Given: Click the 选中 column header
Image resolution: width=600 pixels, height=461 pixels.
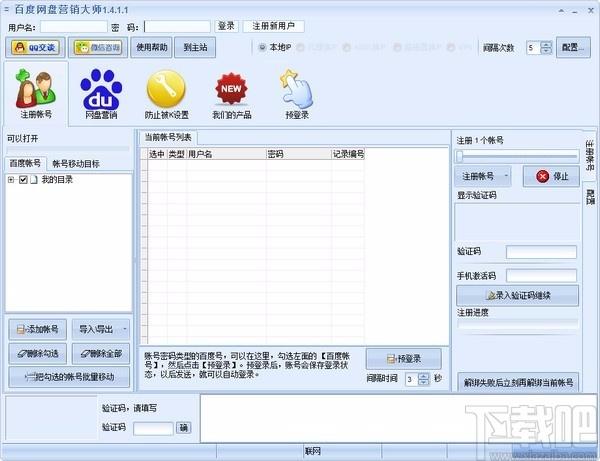Looking at the screenshot, I should click(x=157, y=154).
